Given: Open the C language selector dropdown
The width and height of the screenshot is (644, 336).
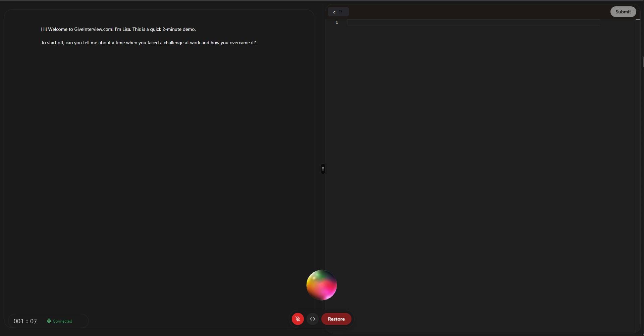Looking at the screenshot, I should 338,12.
